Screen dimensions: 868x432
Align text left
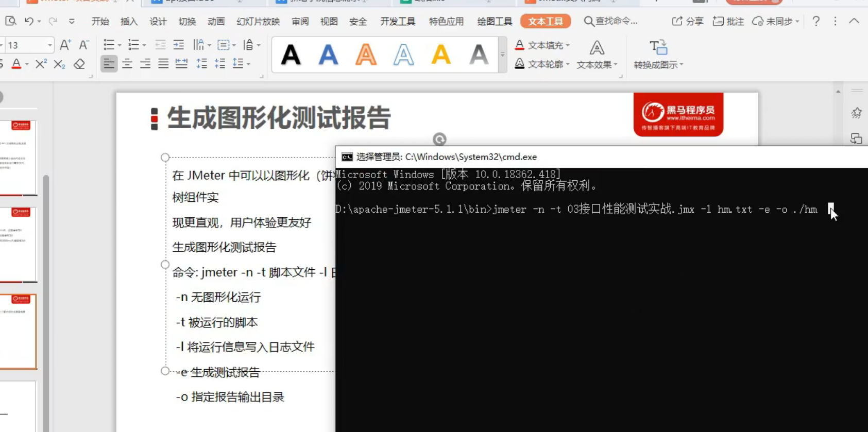point(109,64)
